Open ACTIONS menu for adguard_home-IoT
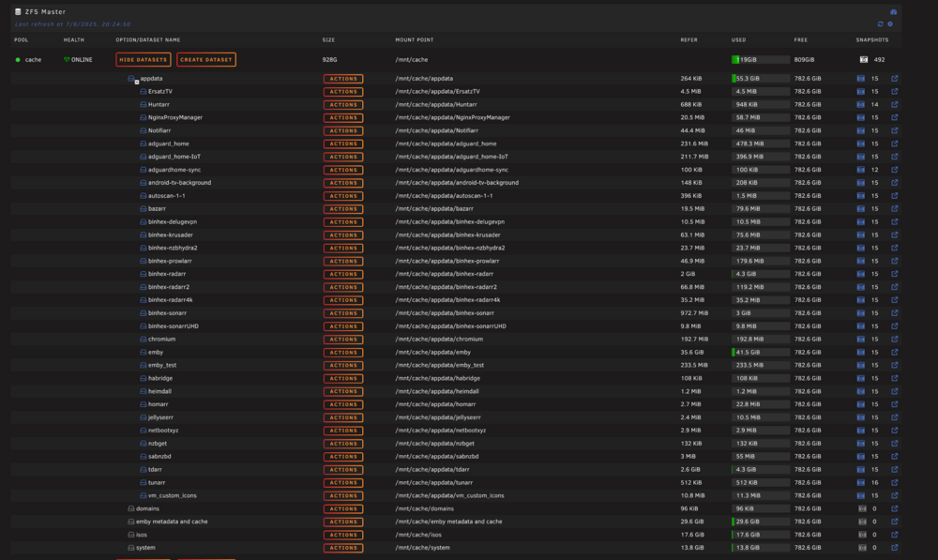 coord(343,157)
